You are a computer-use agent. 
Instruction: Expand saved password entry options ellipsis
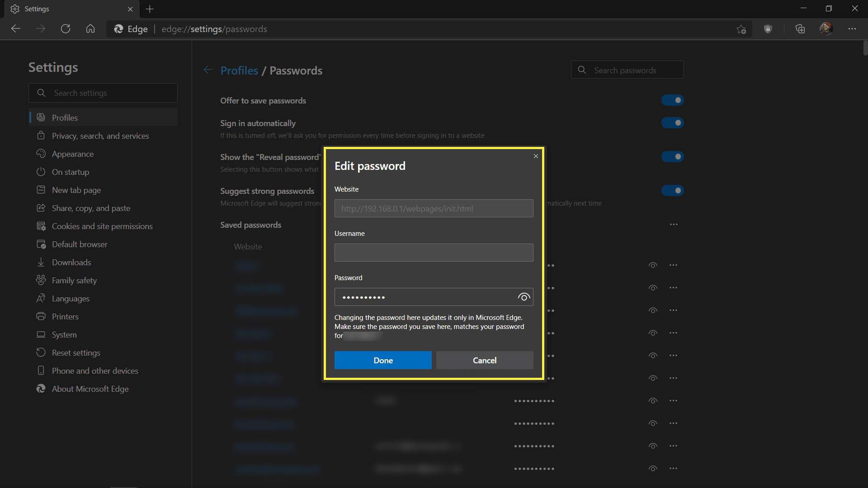point(673,265)
